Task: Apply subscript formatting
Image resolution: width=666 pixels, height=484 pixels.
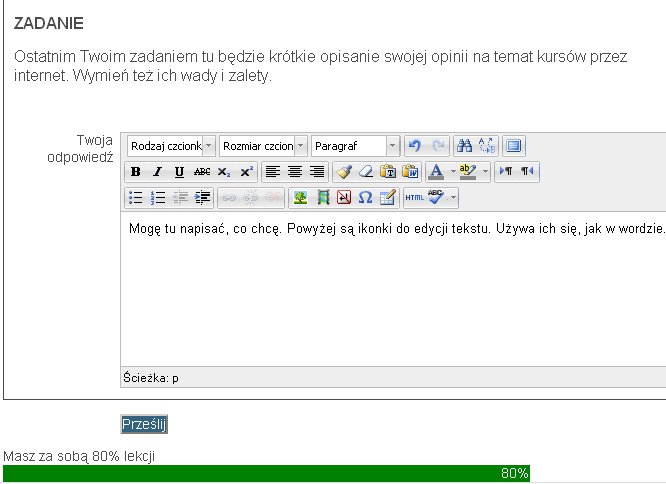Action: click(x=224, y=172)
